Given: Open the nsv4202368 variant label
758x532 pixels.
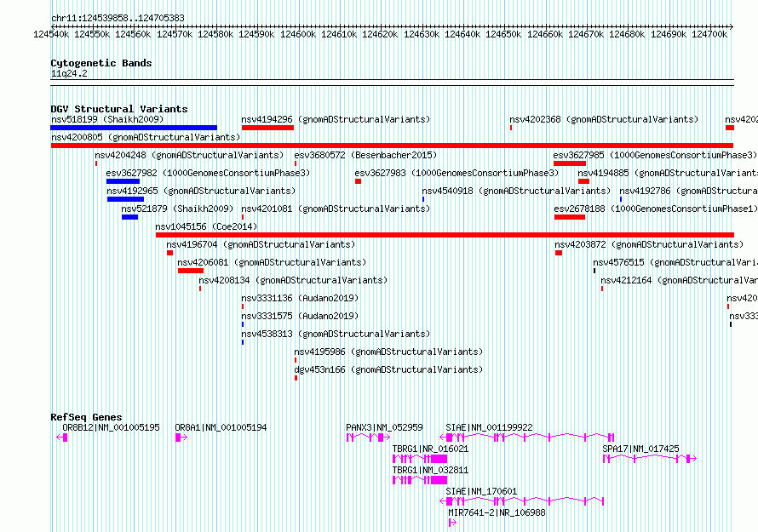Looking at the screenshot, I should [604, 119].
